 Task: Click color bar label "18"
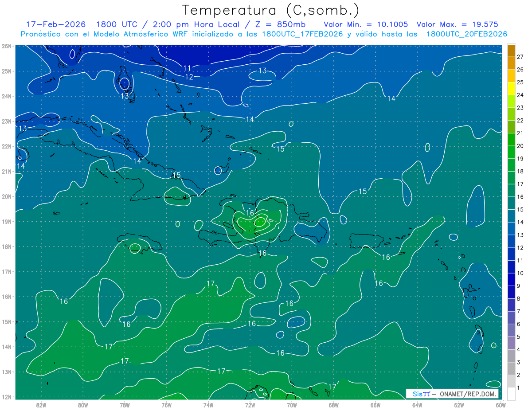[x=520, y=172]
